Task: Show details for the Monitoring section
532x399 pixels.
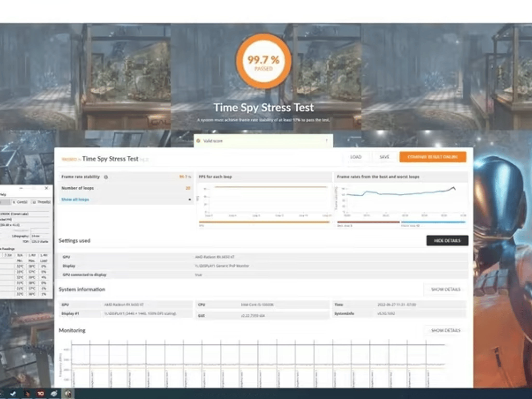Action: 446,330
